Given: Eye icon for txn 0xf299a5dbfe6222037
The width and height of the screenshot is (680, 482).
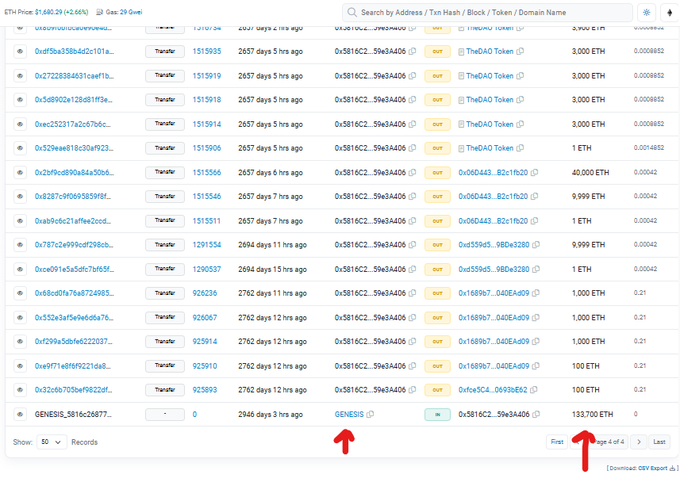Looking at the screenshot, I should tap(20, 341).
